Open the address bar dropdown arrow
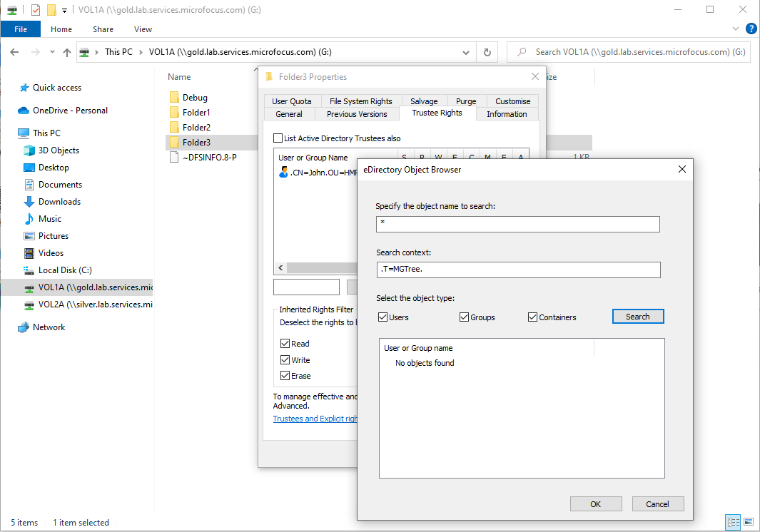Image resolution: width=760 pixels, height=532 pixels. tap(466, 52)
